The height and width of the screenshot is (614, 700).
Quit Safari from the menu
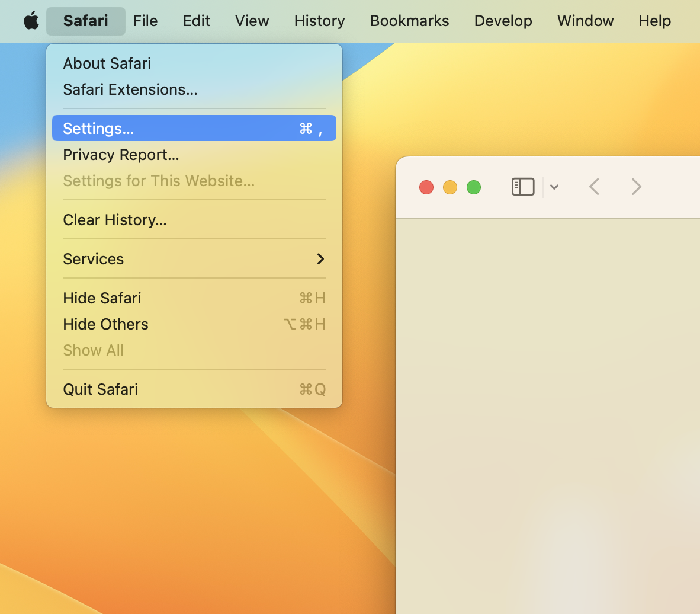click(x=101, y=389)
